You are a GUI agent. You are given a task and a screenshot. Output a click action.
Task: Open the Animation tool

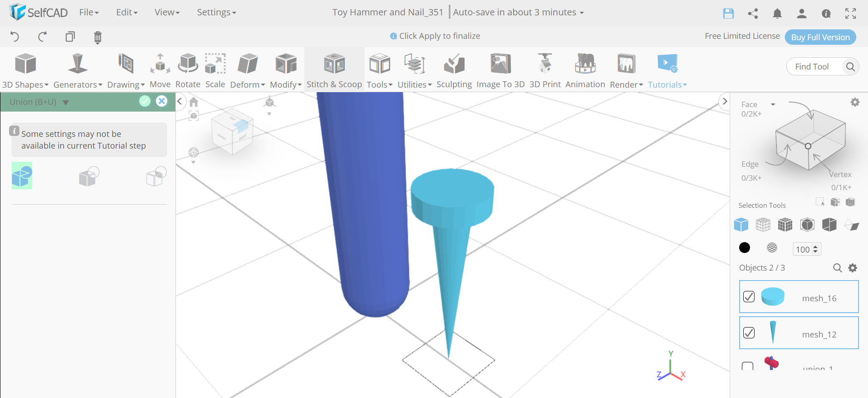pos(585,71)
